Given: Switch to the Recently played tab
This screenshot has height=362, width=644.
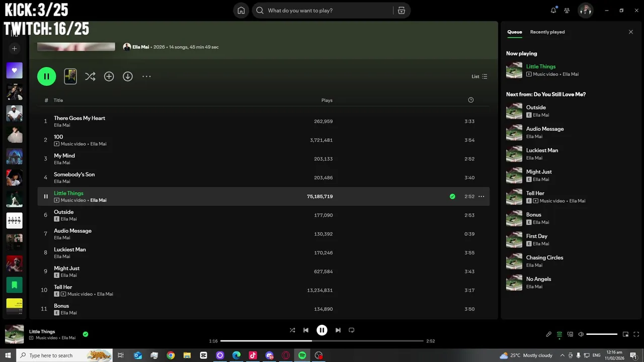Looking at the screenshot, I should (547, 32).
